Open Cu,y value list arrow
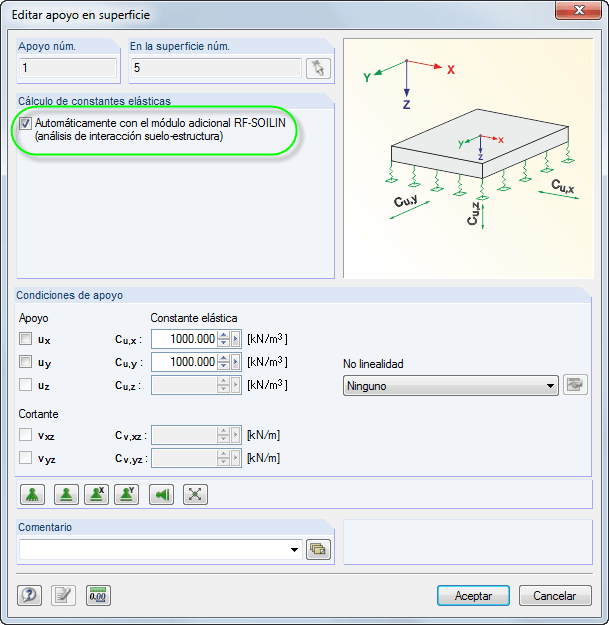Viewport: 609px width, 625px height. [x=236, y=362]
